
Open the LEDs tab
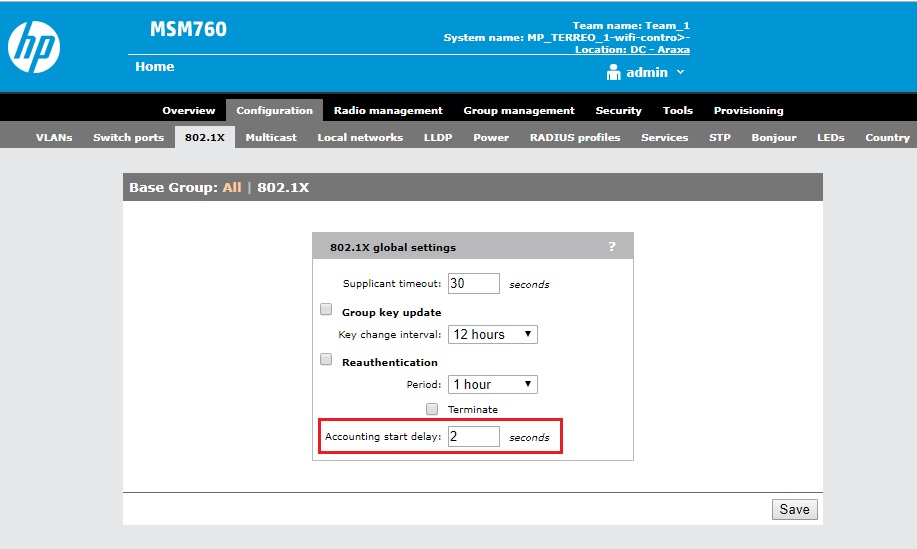(x=830, y=137)
